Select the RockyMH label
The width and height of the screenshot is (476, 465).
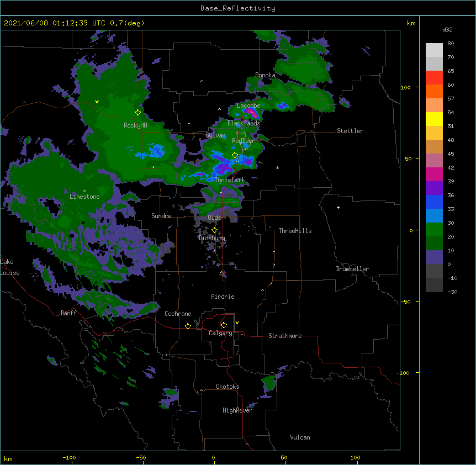tap(135, 125)
